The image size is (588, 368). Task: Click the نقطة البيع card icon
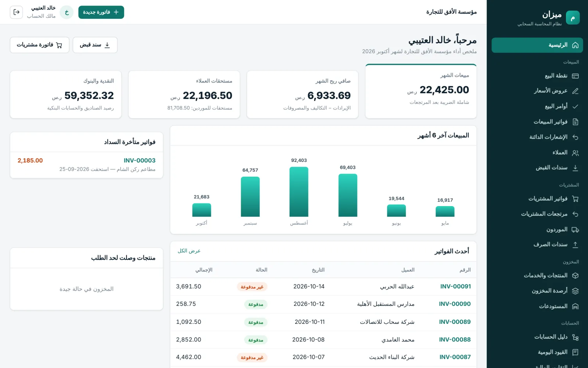click(x=575, y=76)
